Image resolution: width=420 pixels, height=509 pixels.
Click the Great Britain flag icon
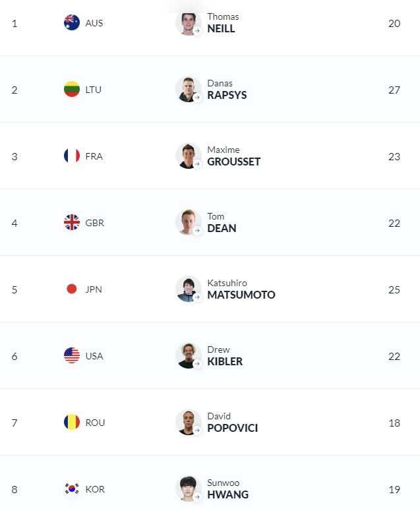[x=72, y=222]
